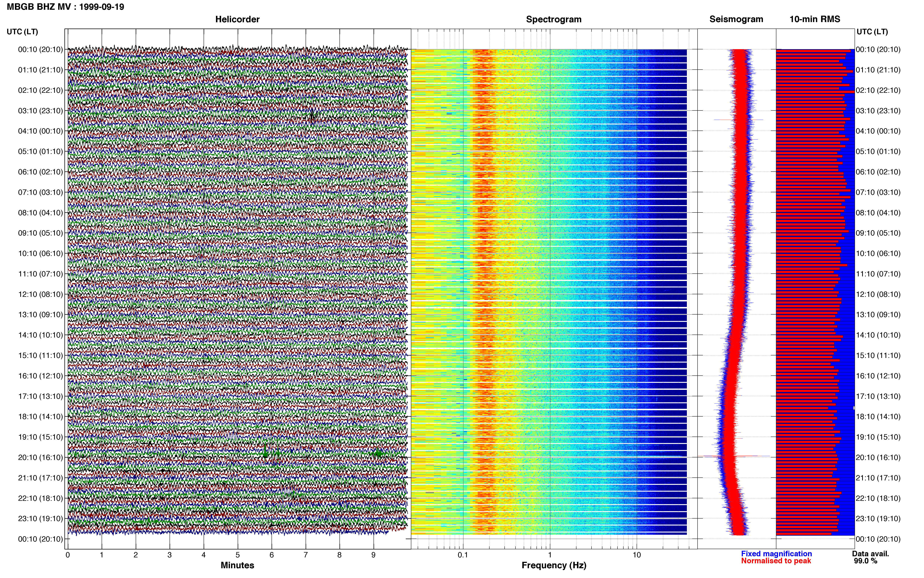Viewport: 924px width, 578px height.
Task: Select the 10-min RMS panel heading
Action: click(815, 19)
